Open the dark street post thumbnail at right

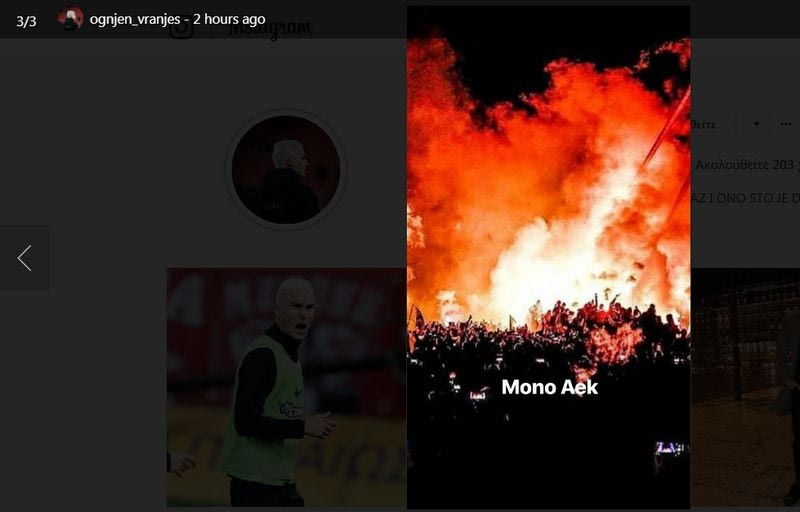(x=745, y=387)
